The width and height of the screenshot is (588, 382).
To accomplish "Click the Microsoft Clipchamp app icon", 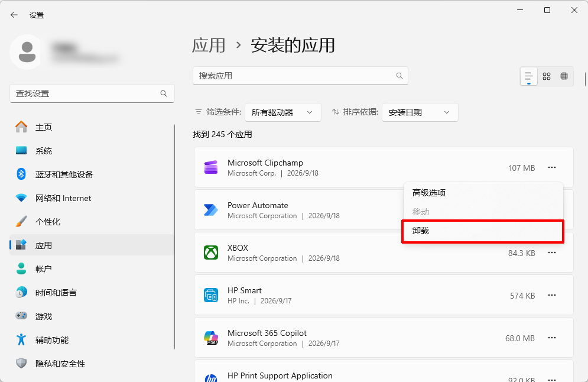I will tap(211, 167).
